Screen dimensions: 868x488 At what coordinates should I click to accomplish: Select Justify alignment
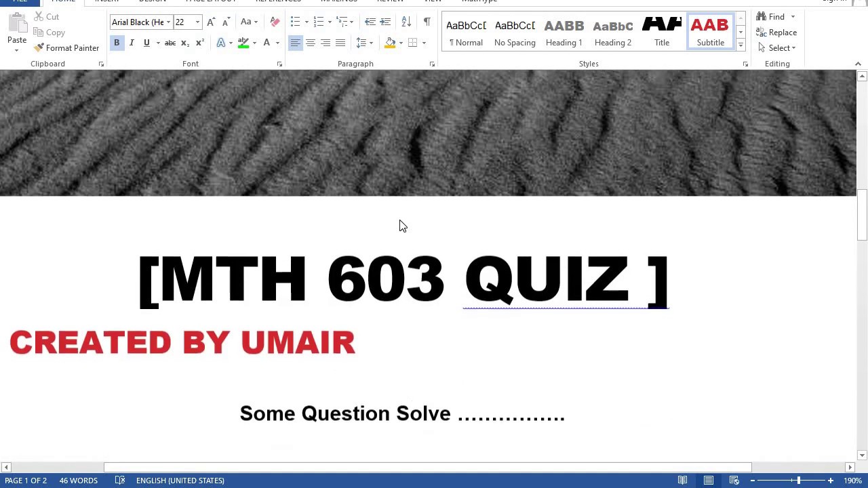click(340, 43)
